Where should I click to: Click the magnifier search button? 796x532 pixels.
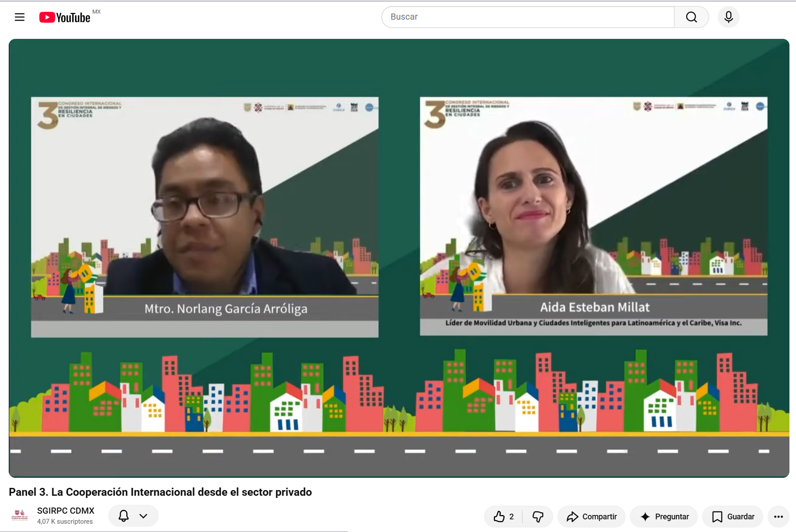(691, 17)
